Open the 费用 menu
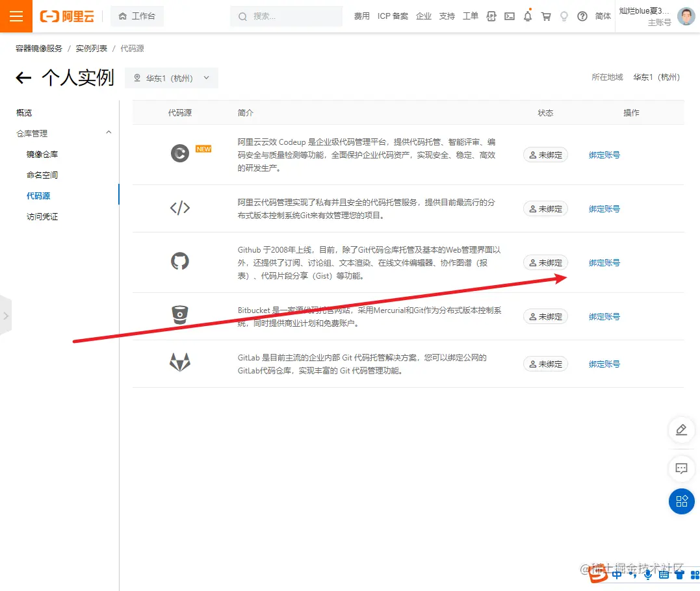Viewport: 700px width, 591px height. coord(361,16)
